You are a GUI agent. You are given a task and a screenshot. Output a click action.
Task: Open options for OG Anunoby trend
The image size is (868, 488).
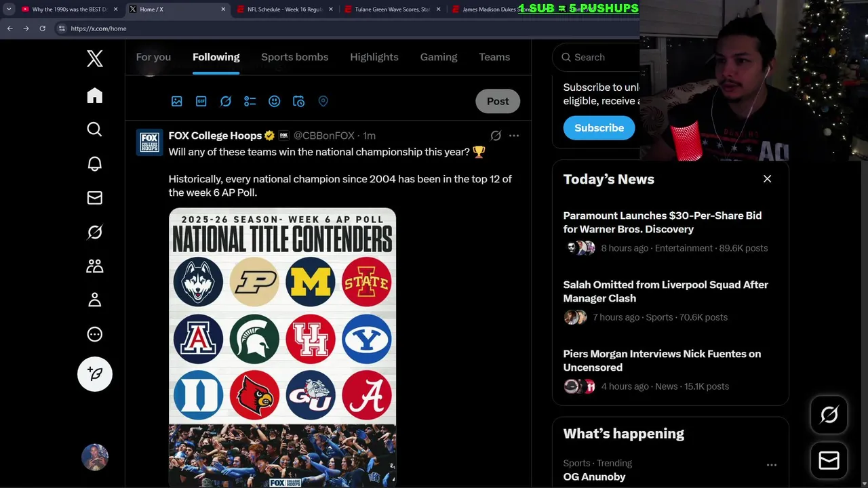point(772,465)
